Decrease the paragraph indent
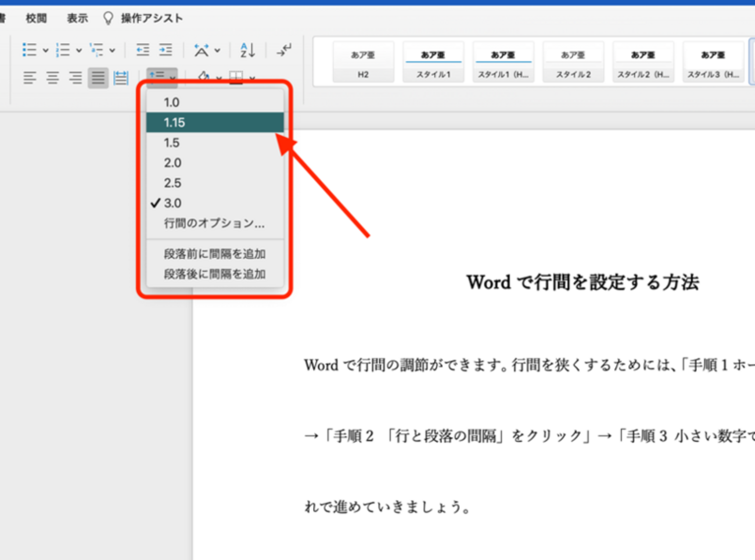This screenshot has width=755, height=560. tap(142, 51)
